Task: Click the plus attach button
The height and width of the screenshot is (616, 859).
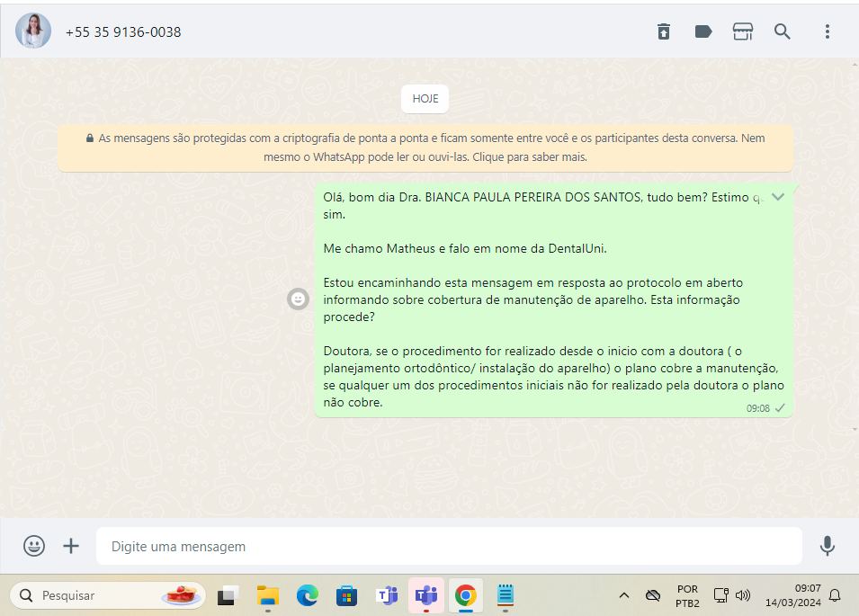Action: pyautogui.click(x=71, y=546)
